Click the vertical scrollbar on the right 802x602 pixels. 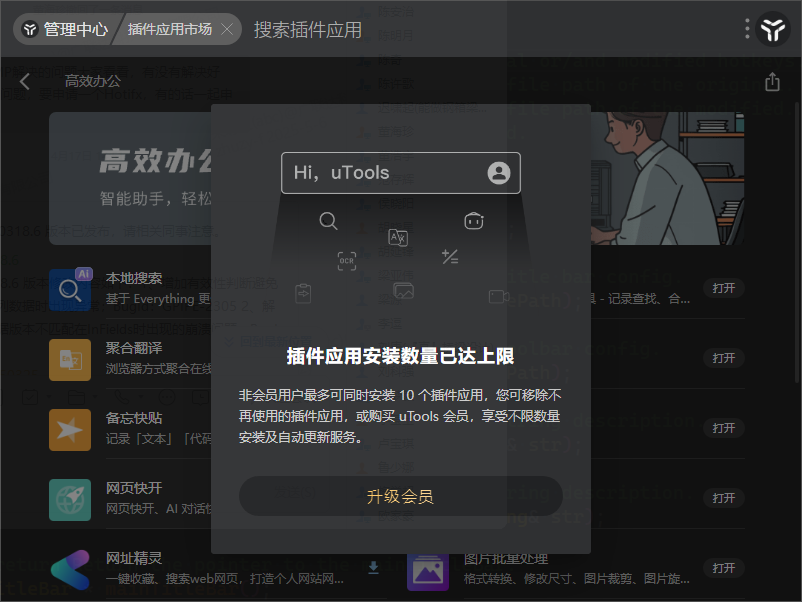(797, 243)
